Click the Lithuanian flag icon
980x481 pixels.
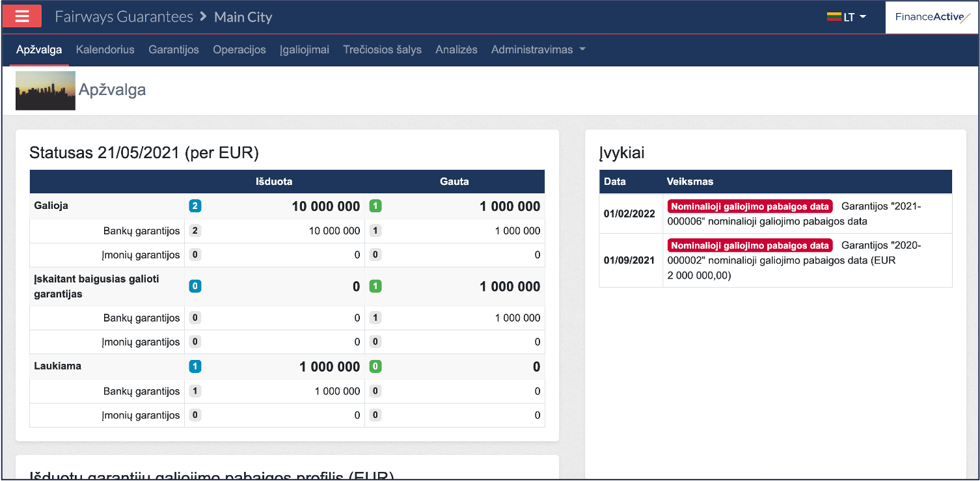834,17
